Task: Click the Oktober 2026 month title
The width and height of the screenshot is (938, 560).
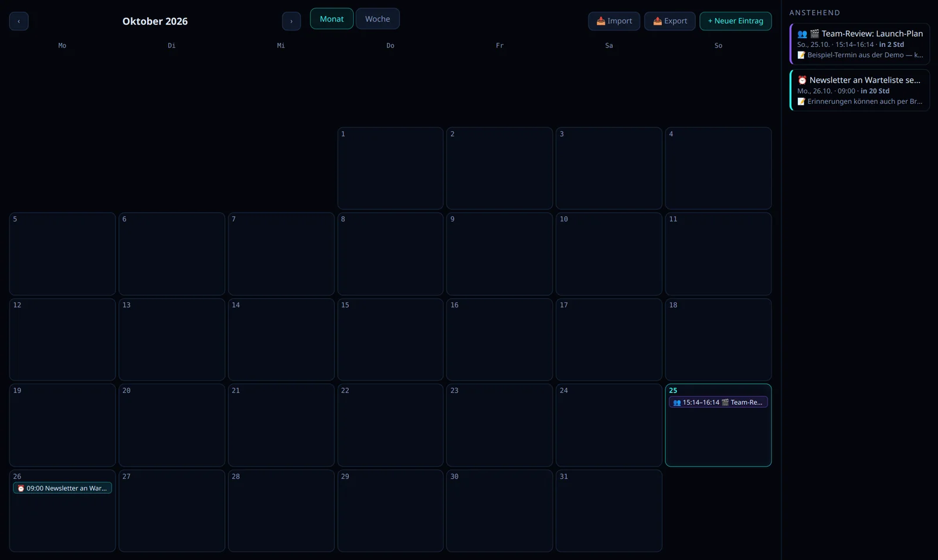Action: 155,21
